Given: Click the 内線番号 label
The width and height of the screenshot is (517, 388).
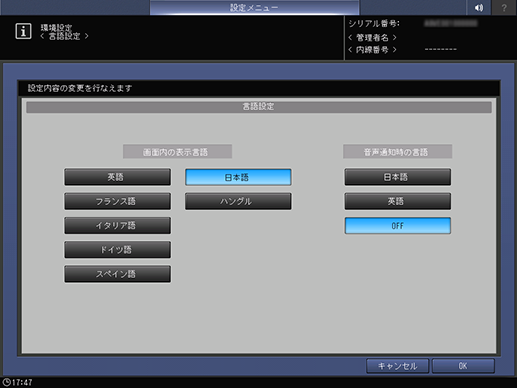Looking at the screenshot, I should pyautogui.click(x=372, y=50).
